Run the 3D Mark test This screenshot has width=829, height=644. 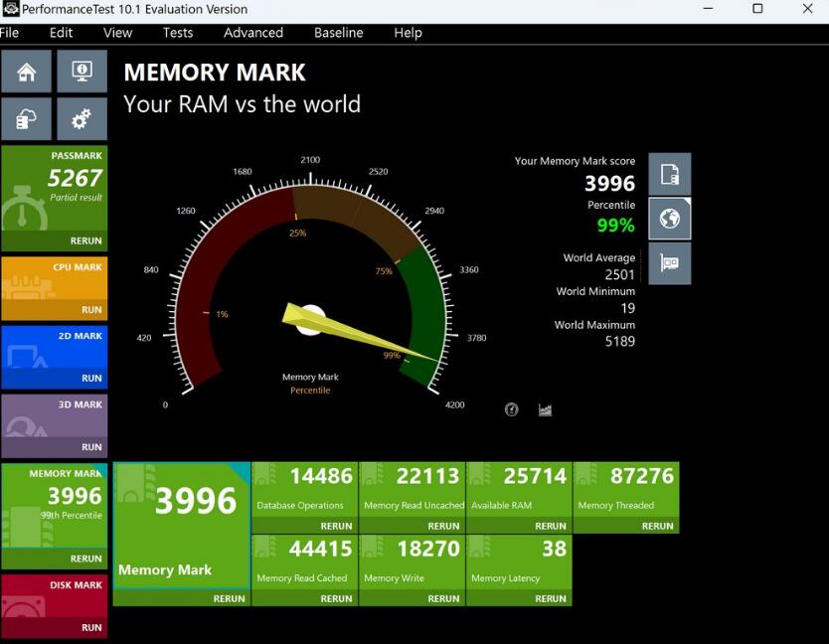point(91,447)
